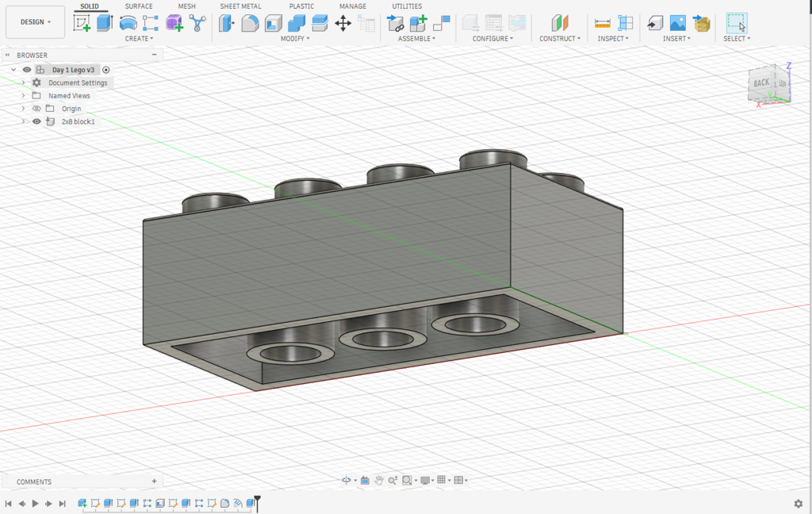
Task: Select the Press Pull tool
Action: click(x=226, y=23)
